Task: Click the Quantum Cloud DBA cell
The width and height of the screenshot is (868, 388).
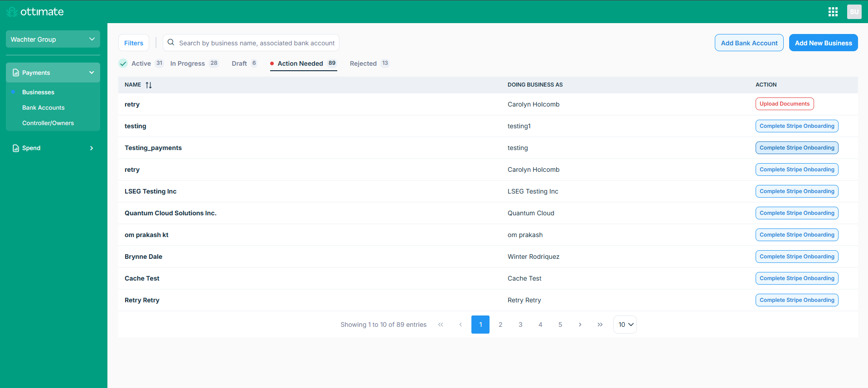Action: tap(531, 213)
